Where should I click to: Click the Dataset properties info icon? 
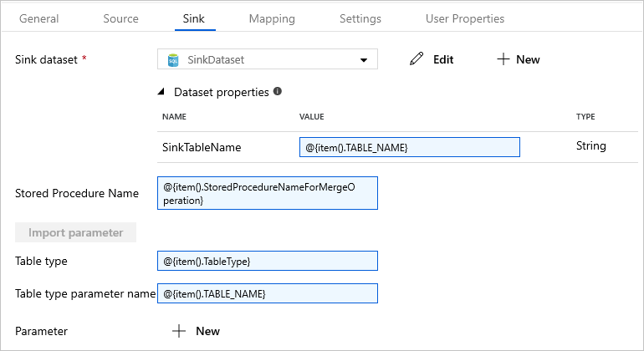click(278, 92)
